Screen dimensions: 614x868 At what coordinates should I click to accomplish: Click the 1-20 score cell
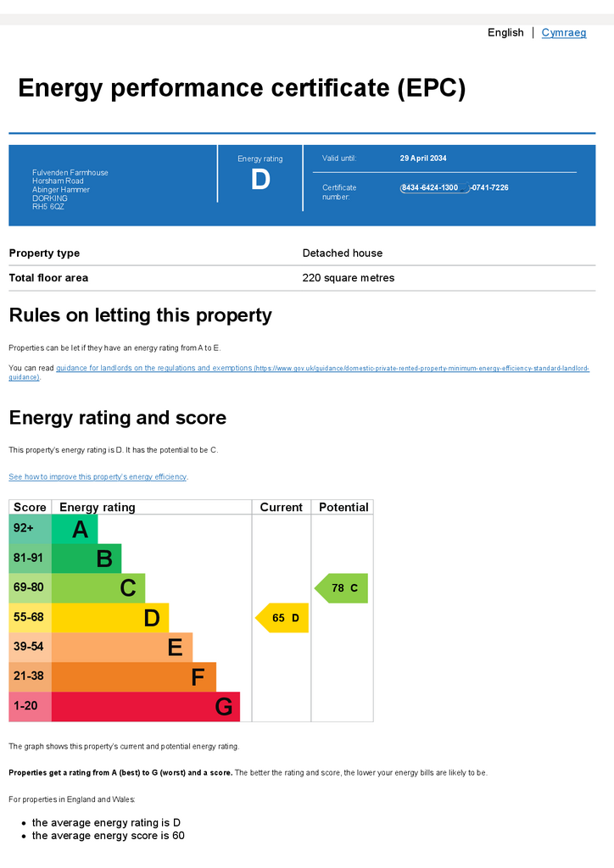(x=30, y=706)
